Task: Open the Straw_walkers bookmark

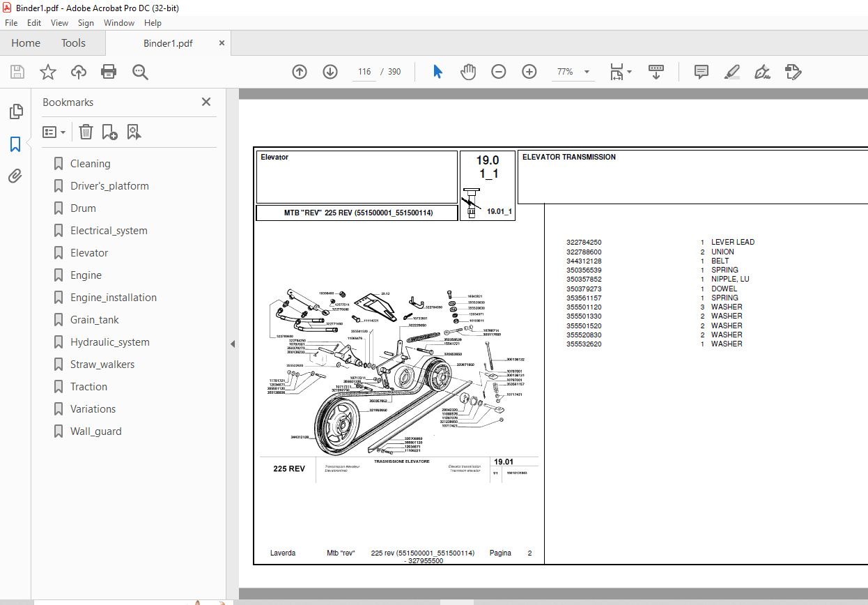Action: [x=102, y=365]
